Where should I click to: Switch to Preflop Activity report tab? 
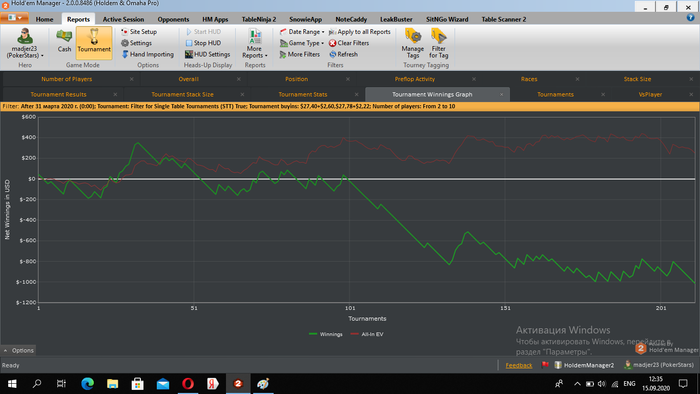click(x=414, y=79)
